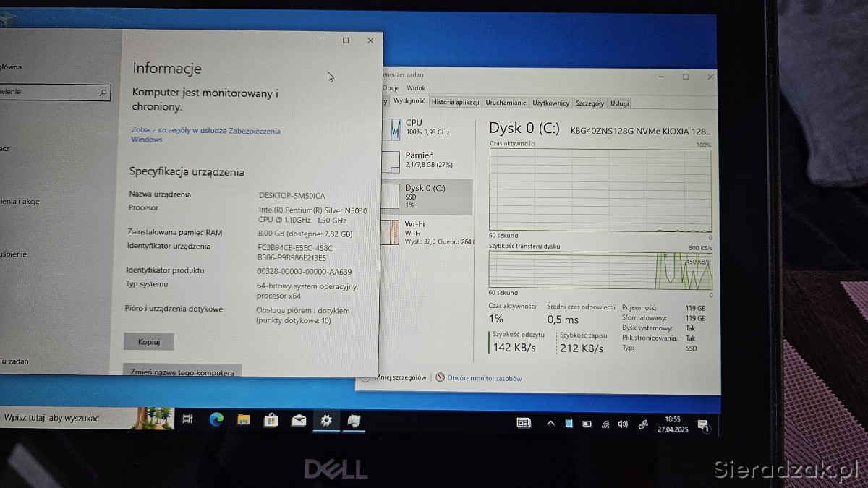868x488 pixels.
Task: Open the notification center icon
Action: coord(703,425)
